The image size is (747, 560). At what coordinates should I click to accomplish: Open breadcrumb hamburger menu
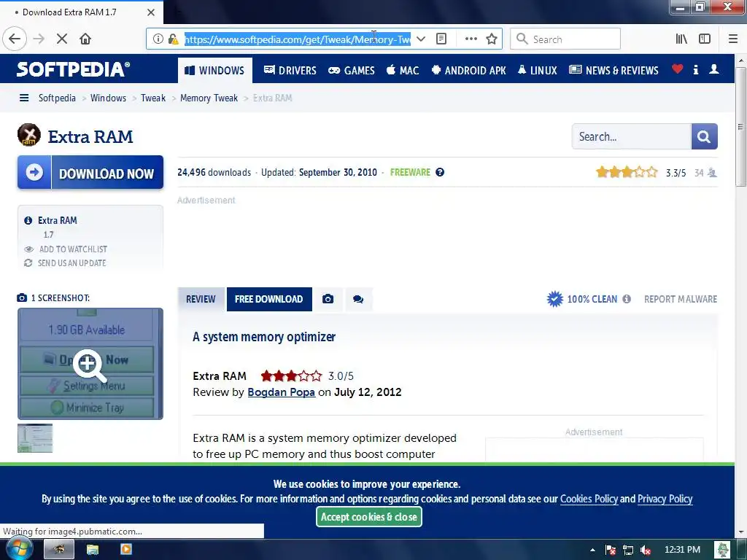[24, 98]
